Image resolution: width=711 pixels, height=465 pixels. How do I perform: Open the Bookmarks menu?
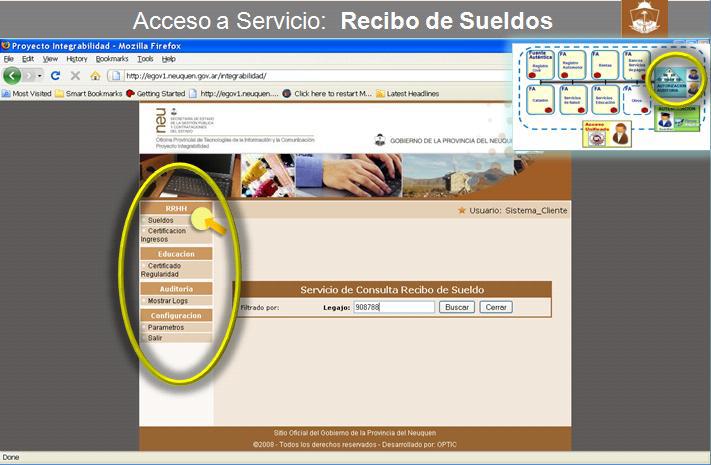112,59
